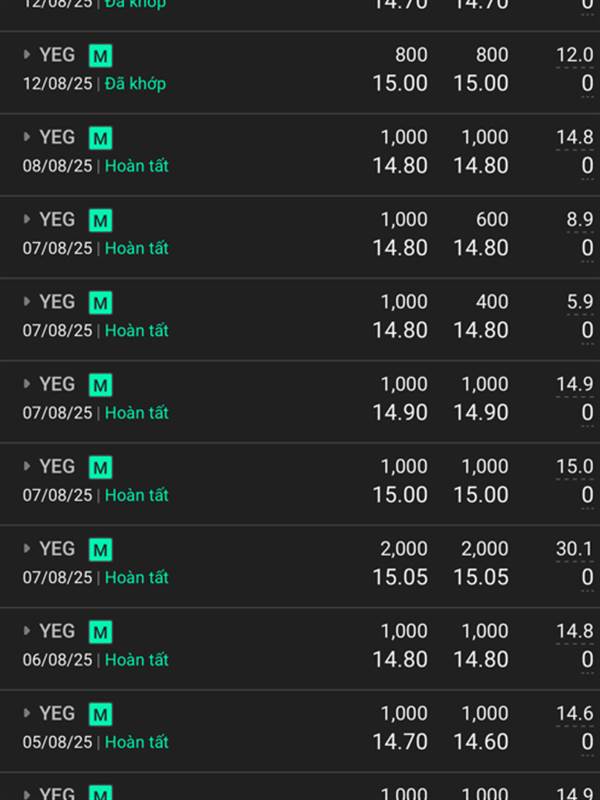
Task: Expand the 06/08/25 YEG order details
Action: coord(27,631)
